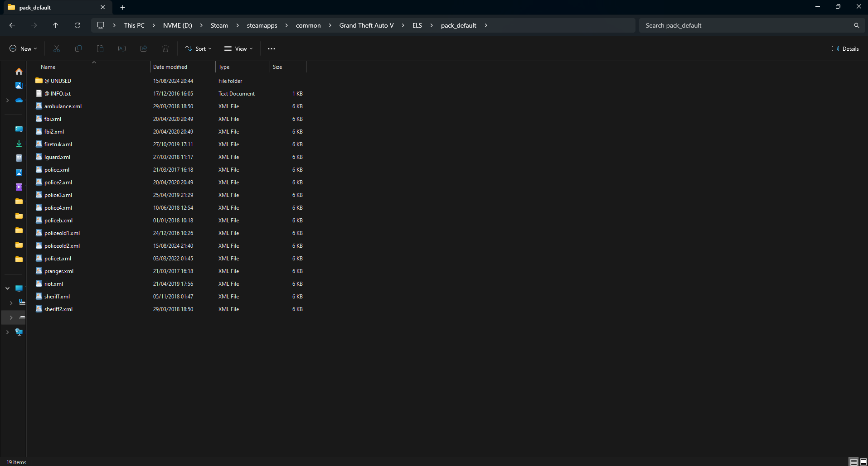Image resolution: width=868 pixels, height=466 pixels.
Task: Collapse the This PC tree node
Action: pos(7,288)
